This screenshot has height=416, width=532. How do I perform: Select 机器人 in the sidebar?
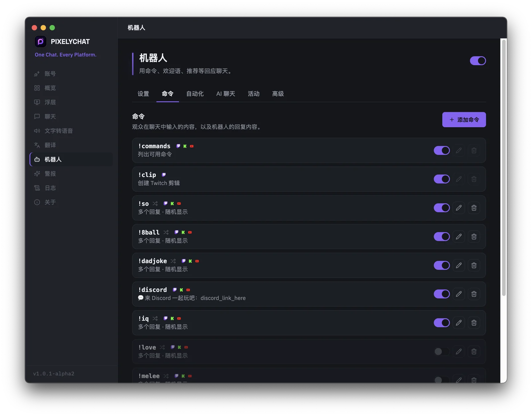[x=71, y=159]
